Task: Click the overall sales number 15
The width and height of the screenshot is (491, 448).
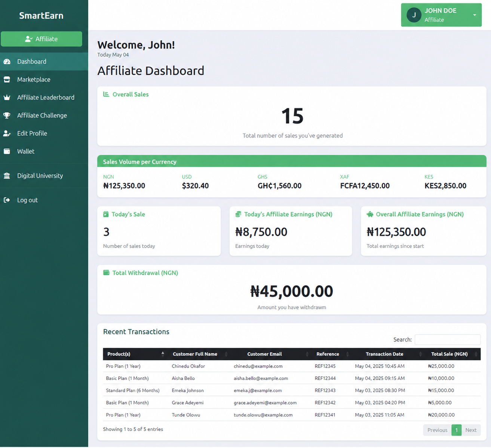Action: (x=292, y=116)
